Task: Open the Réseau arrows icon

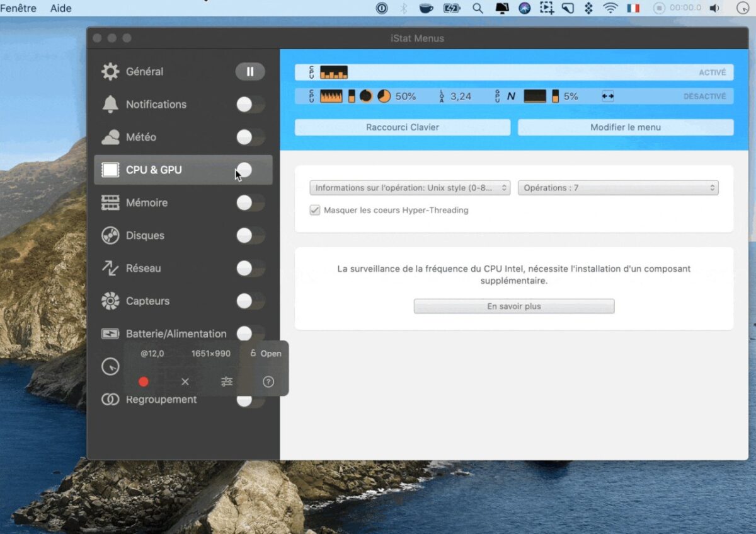Action: (x=110, y=268)
